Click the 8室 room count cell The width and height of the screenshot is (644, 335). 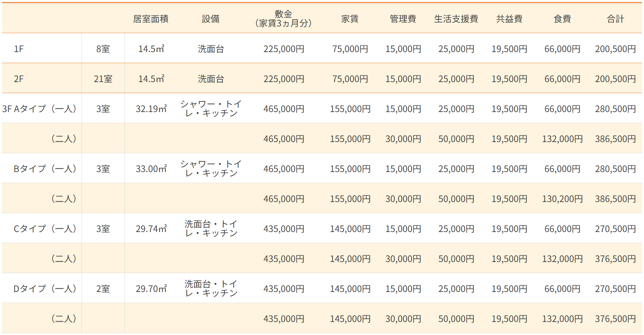[x=103, y=49]
